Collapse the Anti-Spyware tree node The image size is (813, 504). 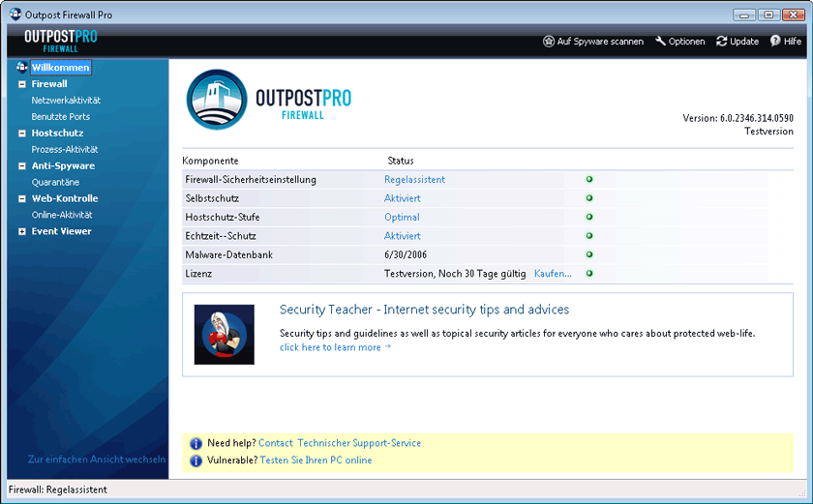[21, 166]
